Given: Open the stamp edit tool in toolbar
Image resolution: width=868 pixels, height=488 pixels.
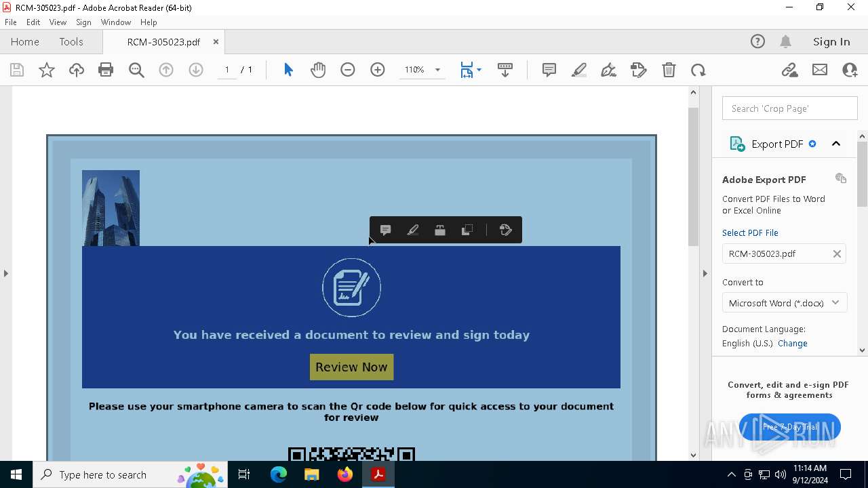Looking at the screenshot, I should tap(639, 70).
